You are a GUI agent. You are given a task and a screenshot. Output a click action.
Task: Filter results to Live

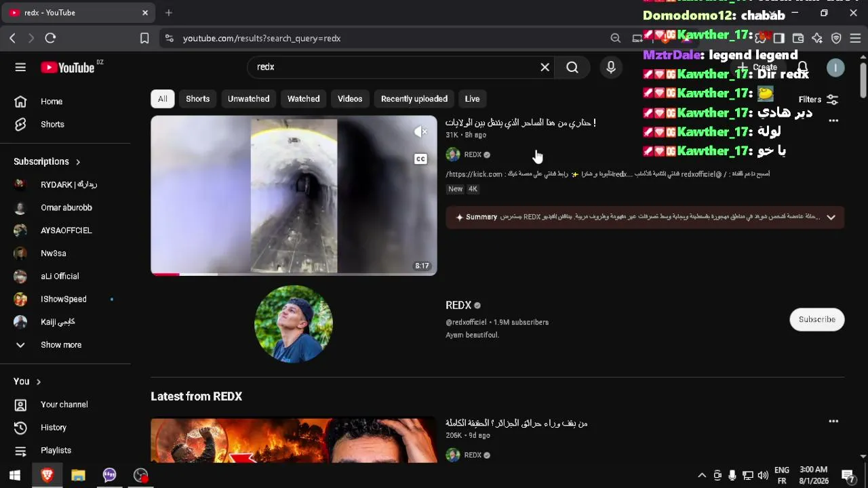point(472,99)
